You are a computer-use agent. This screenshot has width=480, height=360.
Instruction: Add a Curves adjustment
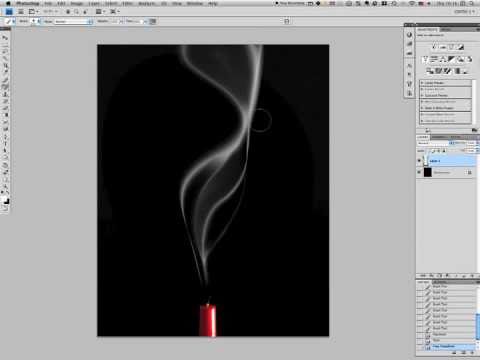pos(452,47)
